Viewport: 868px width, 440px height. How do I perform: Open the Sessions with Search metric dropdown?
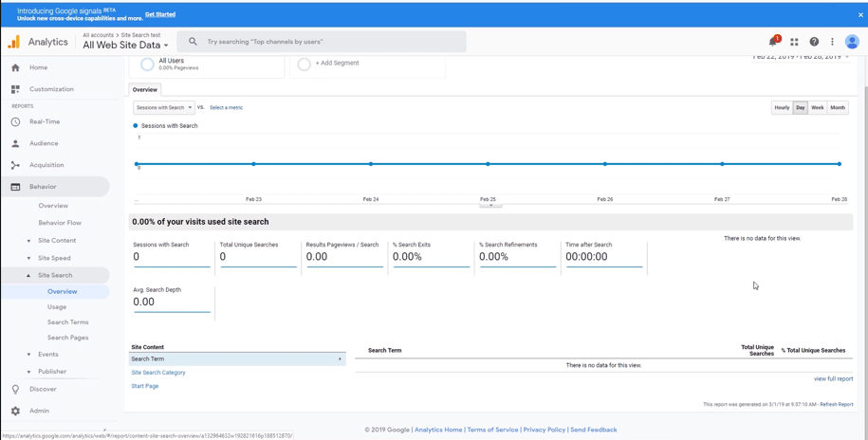pos(164,107)
